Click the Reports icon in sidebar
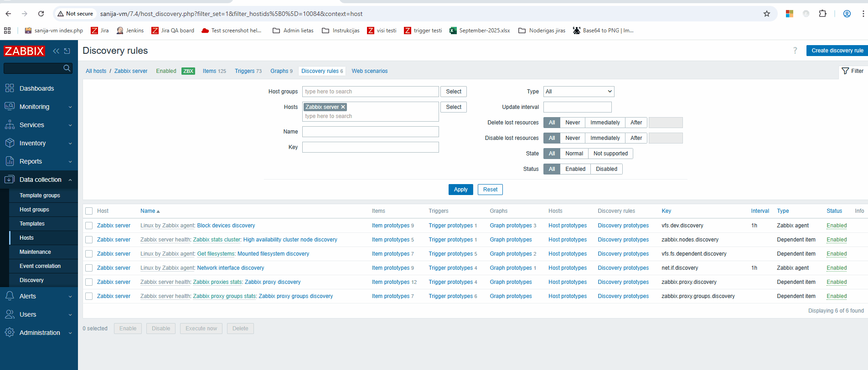 (10, 161)
